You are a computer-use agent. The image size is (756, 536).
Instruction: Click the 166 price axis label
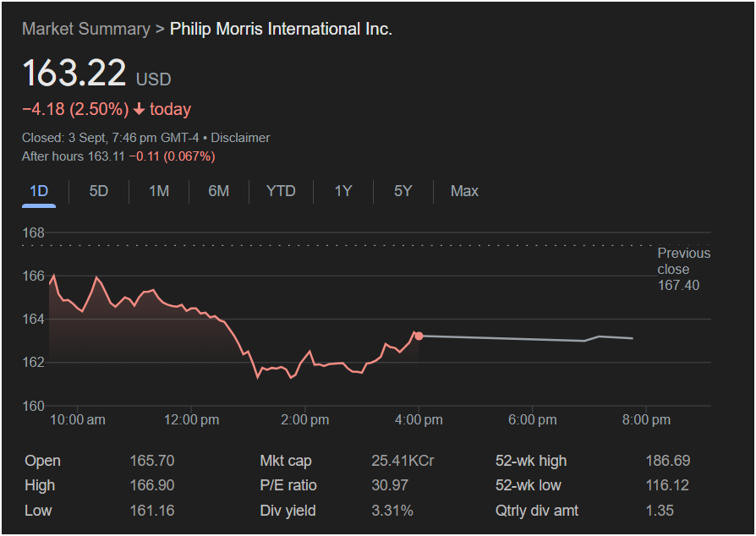tap(33, 276)
